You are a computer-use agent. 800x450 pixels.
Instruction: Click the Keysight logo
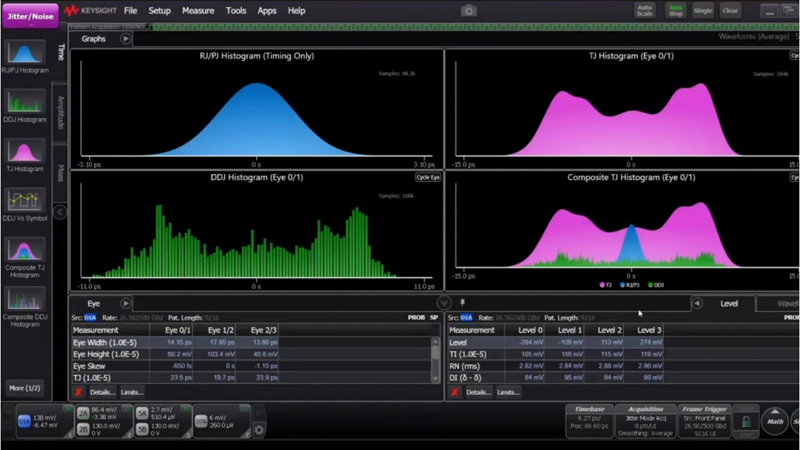click(x=90, y=10)
